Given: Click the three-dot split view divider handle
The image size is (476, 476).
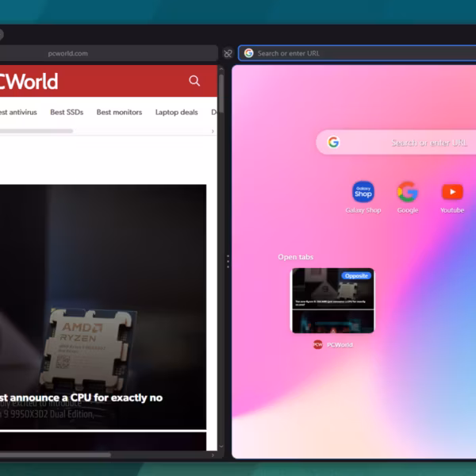Looking at the screenshot, I should click(x=228, y=261).
